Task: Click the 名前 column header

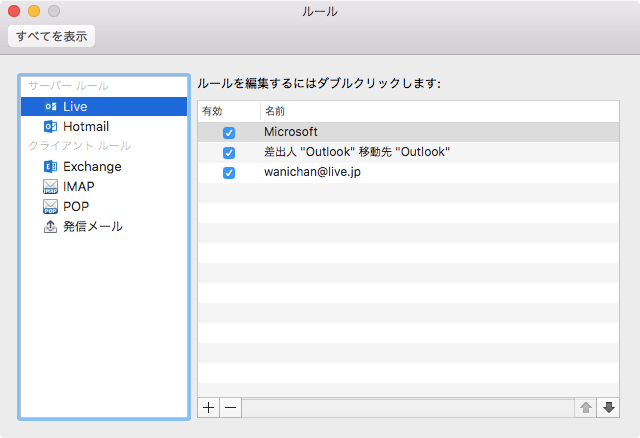Action: point(275,110)
